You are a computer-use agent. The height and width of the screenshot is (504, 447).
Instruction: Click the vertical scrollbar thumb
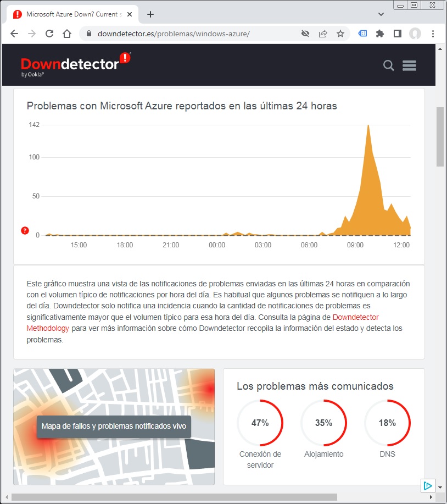pyautogui.click(x=440, y=137)
